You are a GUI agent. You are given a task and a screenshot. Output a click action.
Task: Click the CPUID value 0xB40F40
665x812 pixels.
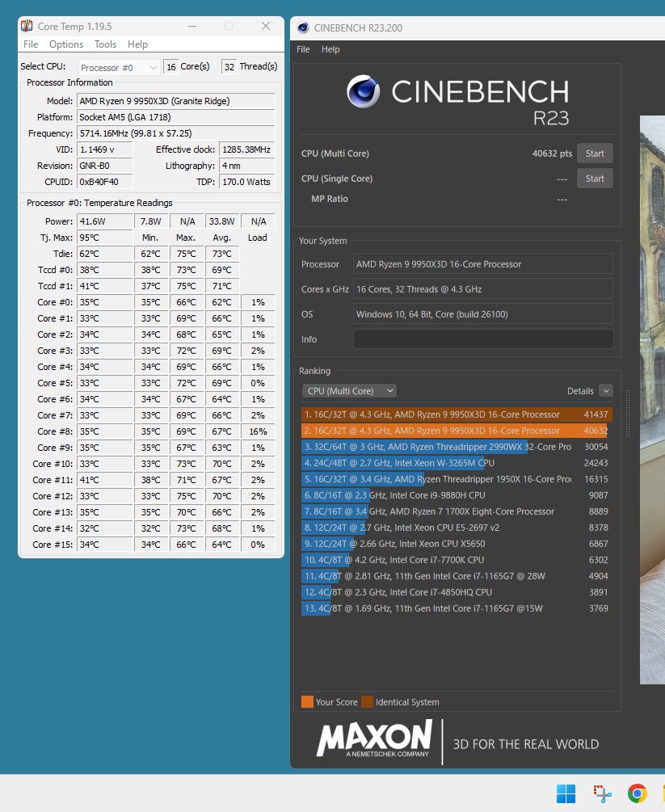(x=104, y=182)
